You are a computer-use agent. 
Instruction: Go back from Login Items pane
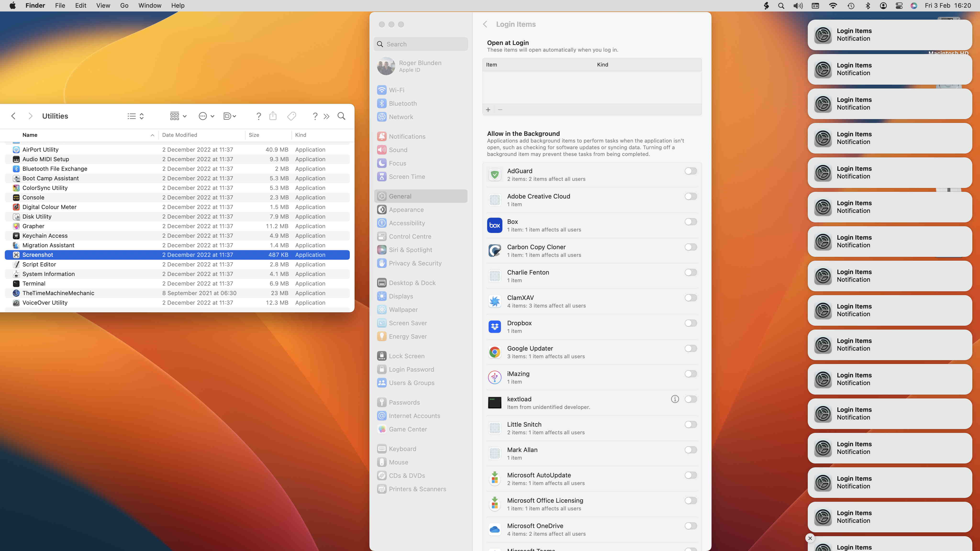click(x=485, y=24)
